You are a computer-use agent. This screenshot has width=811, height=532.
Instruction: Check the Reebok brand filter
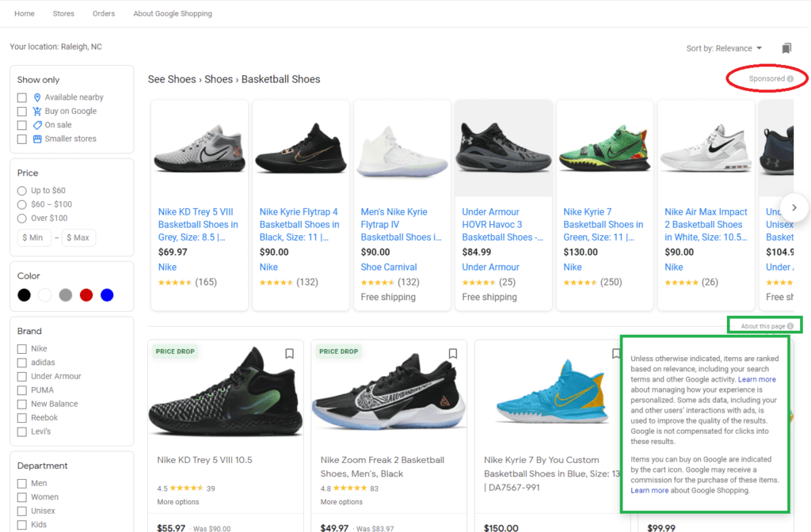pos(21,418)
